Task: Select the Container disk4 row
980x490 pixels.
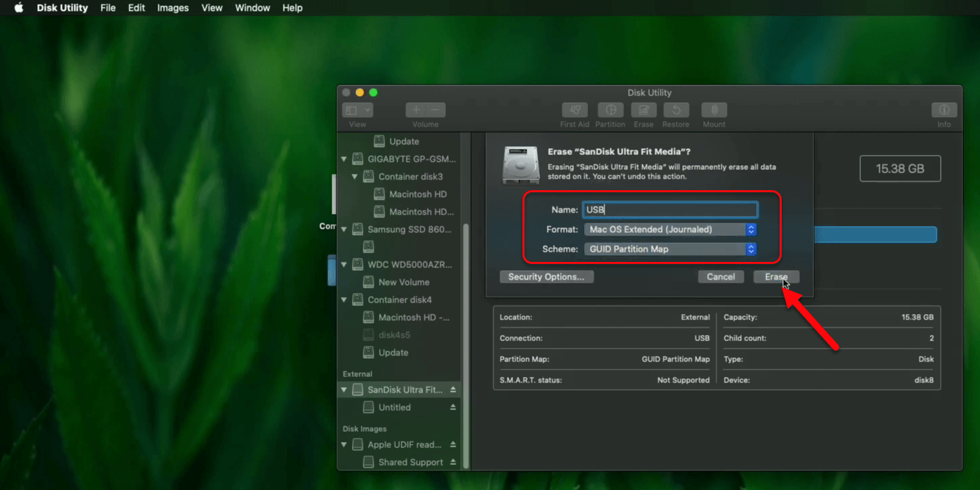Action: (399, 300)
